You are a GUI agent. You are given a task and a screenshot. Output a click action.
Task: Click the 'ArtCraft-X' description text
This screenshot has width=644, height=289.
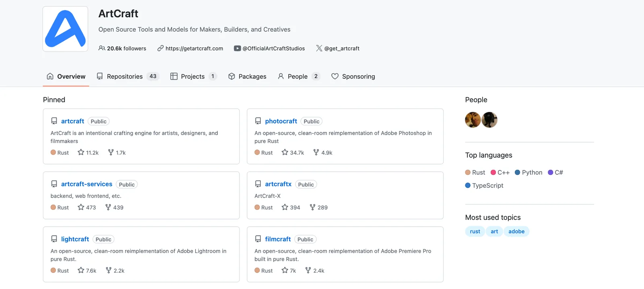point(268,196)
